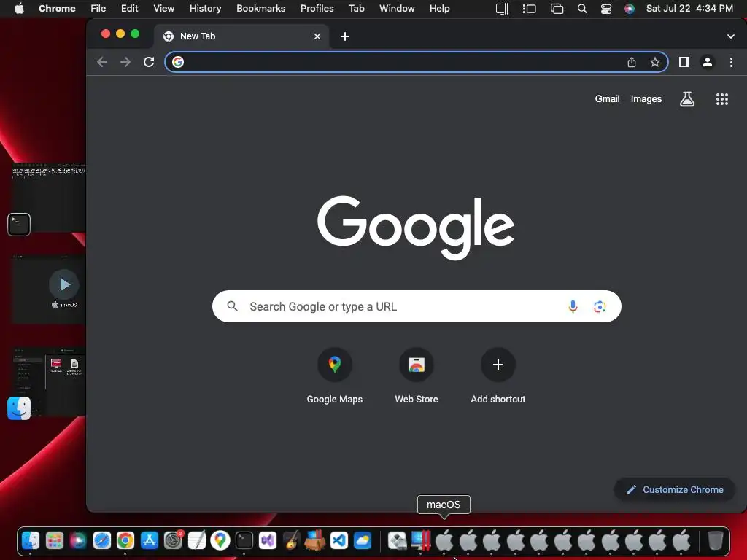Open the Apple menu

[19, 8]
